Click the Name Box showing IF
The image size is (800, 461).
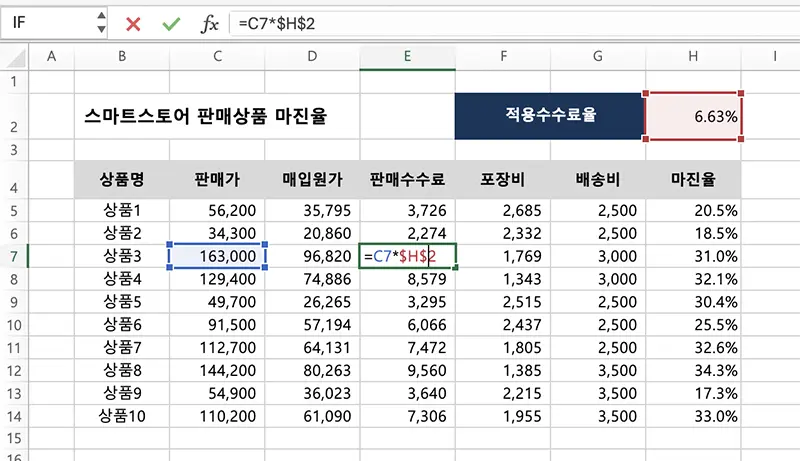click(x=49, y=22)
